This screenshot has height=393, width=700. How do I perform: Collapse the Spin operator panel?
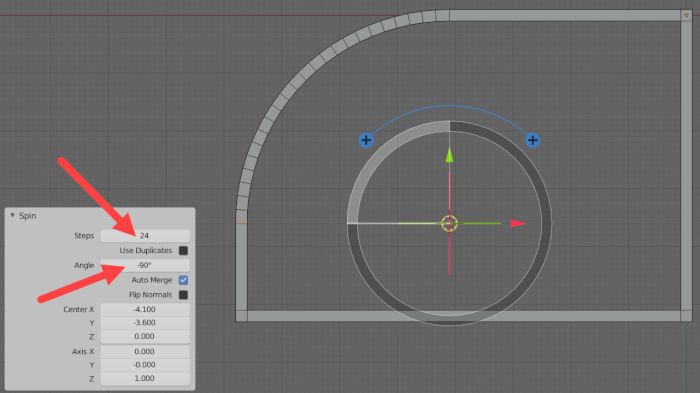click(12, 215)
